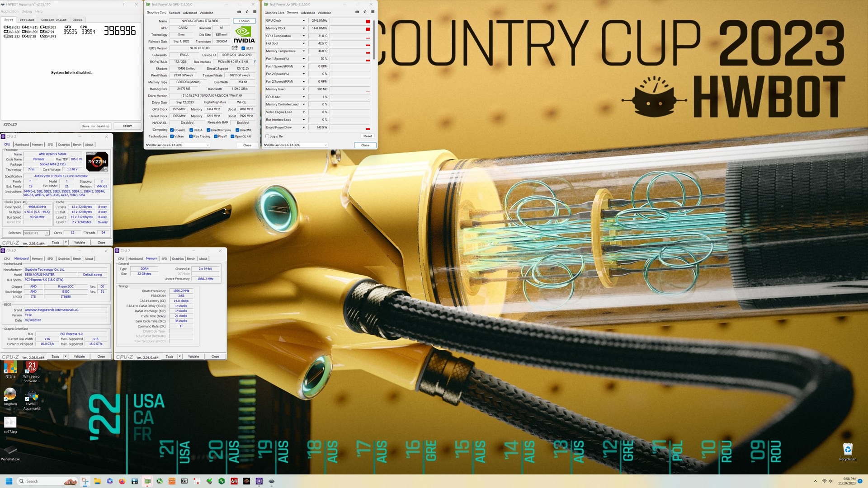Open GPU selector dropdown in Graphics Card window
This screenshot has width=868, height=488.
177,145
